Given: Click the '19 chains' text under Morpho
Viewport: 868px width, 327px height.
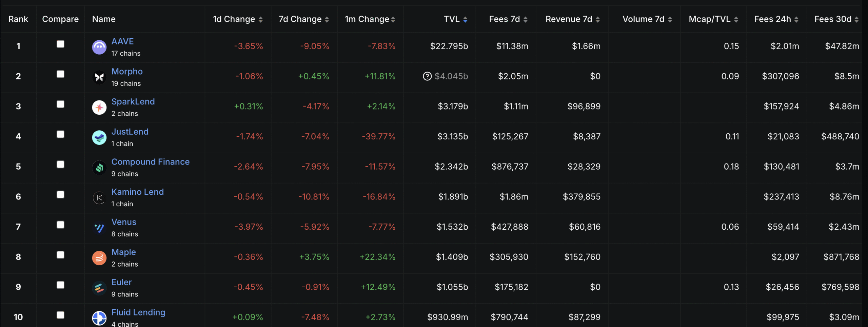Looking at the screenshot, I should [126, 84].
